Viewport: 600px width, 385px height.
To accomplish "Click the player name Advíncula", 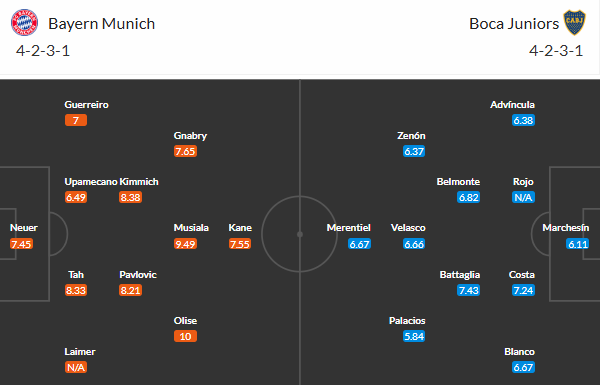I will (512, 105).
